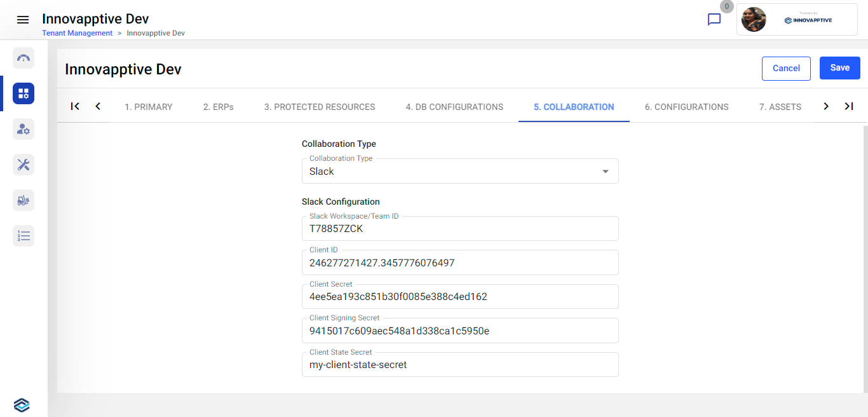This screenshot has width=868, height=417.
Task: Click the notification count badge
Action: click(727, 6)
